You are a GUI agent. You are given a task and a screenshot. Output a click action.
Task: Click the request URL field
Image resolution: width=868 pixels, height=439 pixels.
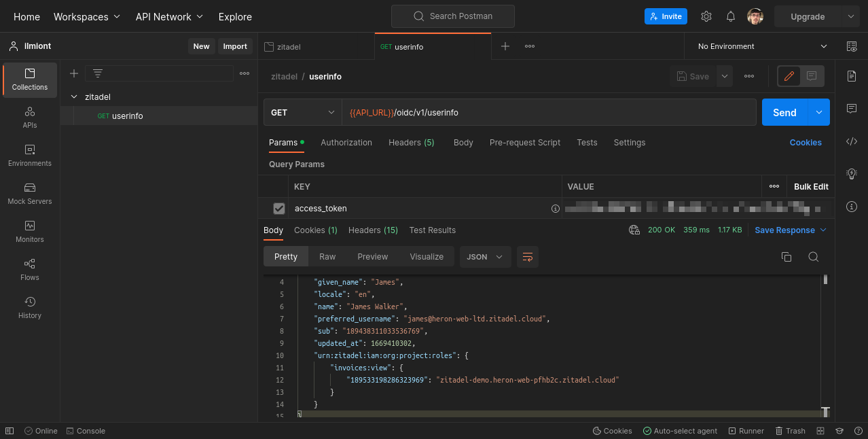pyautogui.click(x=549, y=112)
